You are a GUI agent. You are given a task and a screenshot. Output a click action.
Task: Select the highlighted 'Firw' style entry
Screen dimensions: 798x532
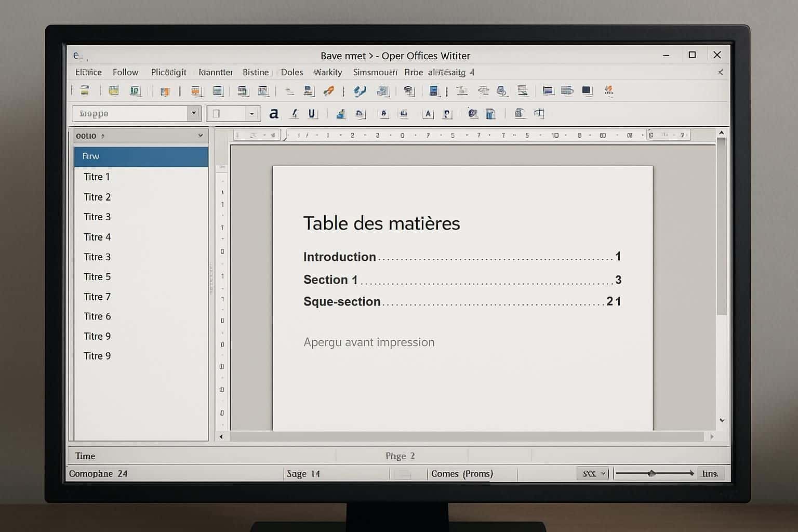[141, 156]
